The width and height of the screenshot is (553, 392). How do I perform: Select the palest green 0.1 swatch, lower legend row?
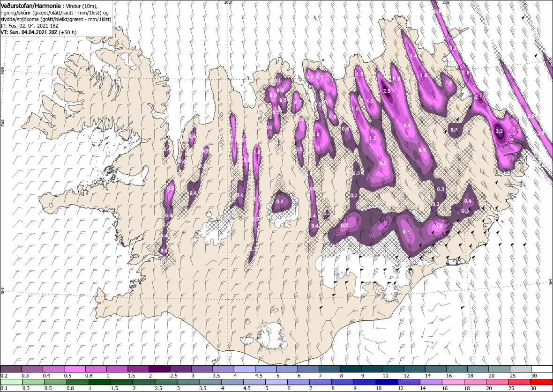pos(11,382)
